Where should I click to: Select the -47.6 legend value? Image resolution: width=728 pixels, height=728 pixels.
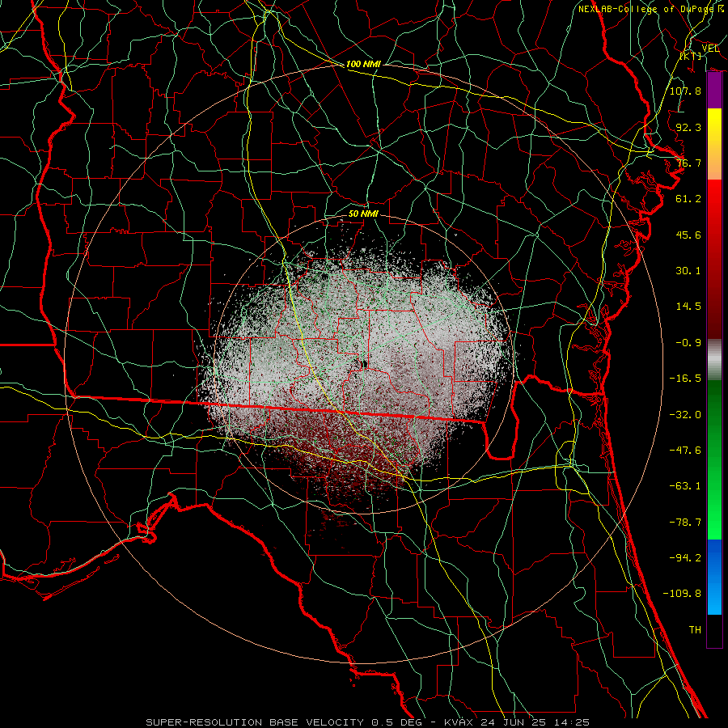tap(685, 451)
